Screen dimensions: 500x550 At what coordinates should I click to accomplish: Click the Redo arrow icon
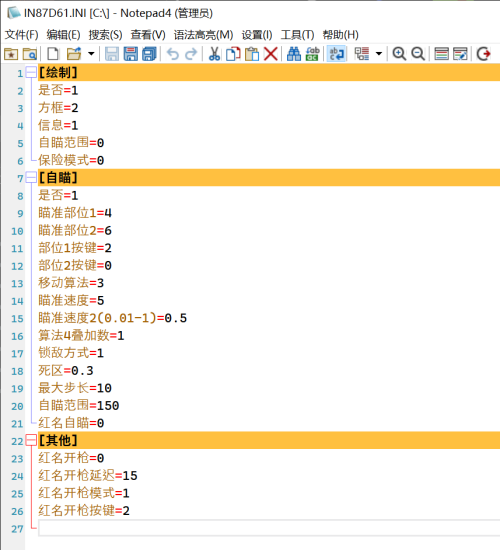[x=191, y=54]
